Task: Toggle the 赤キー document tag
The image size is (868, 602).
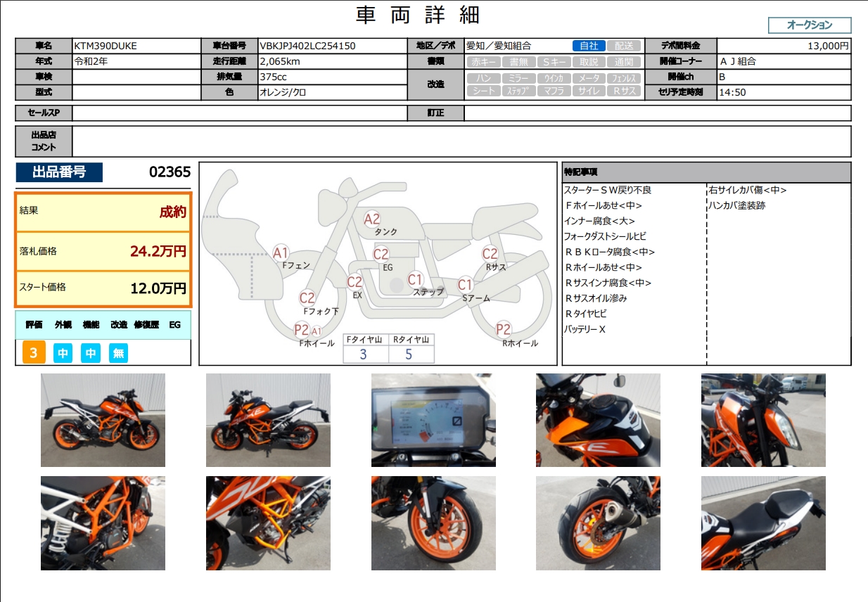Action: pos(484,62)
